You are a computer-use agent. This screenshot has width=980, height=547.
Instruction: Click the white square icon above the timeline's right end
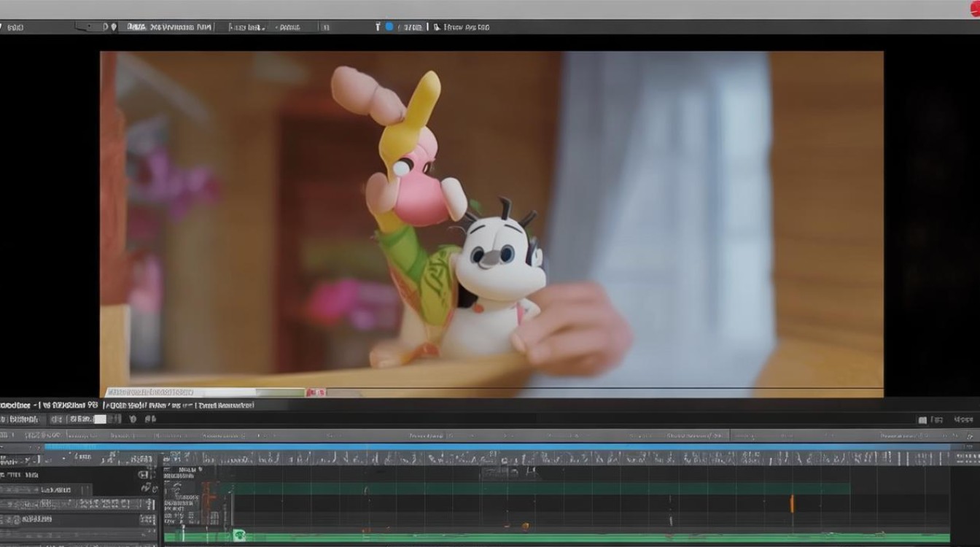tap(922, 420)
